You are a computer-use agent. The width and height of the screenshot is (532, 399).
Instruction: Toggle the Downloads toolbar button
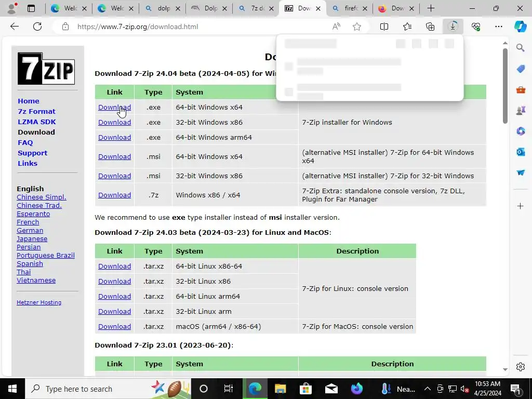click(453, 26)
